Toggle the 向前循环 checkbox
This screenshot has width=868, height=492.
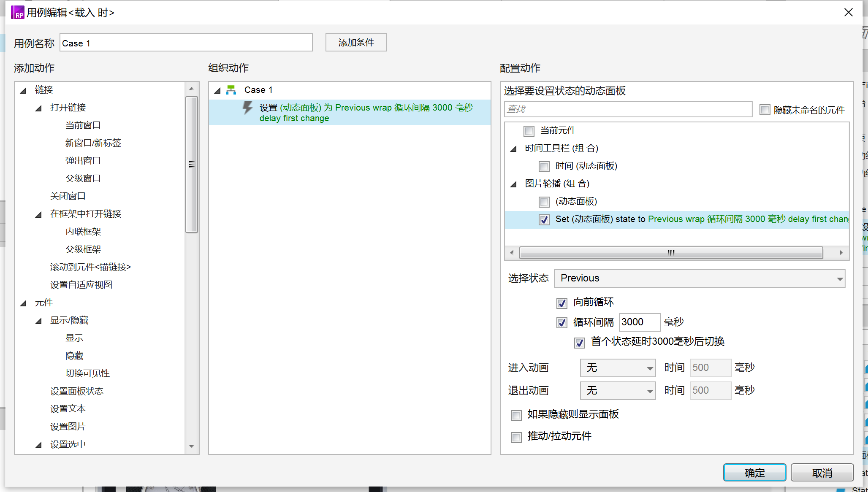pyautogui.click(x=561, y=303)
